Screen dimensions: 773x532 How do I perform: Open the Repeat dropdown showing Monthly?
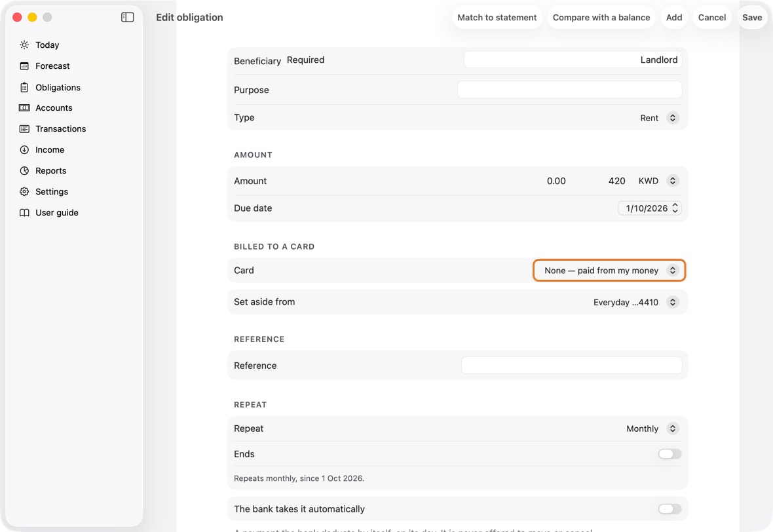pyautogui.click(x=652, y=428)
